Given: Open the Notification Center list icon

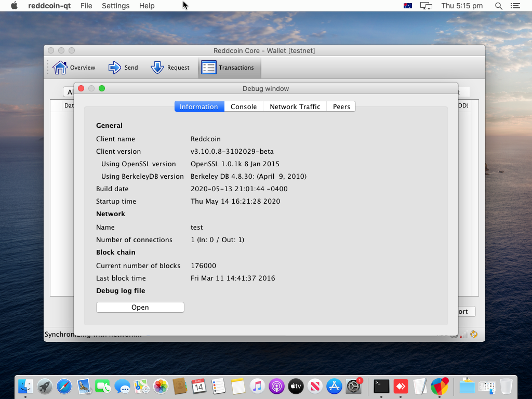Looking at the screenshot, I should 515,6.
